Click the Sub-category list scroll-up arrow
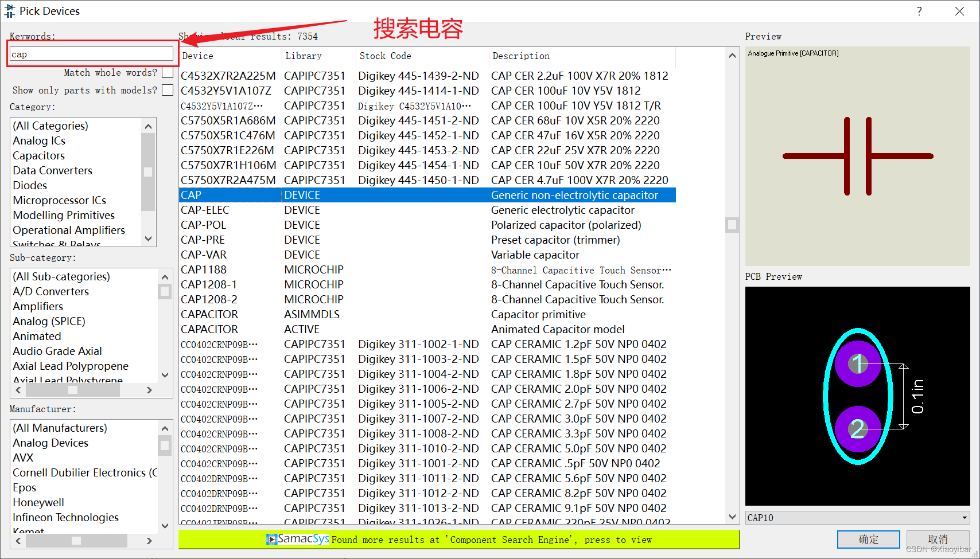The image size is (980, 559). point(165,276)
